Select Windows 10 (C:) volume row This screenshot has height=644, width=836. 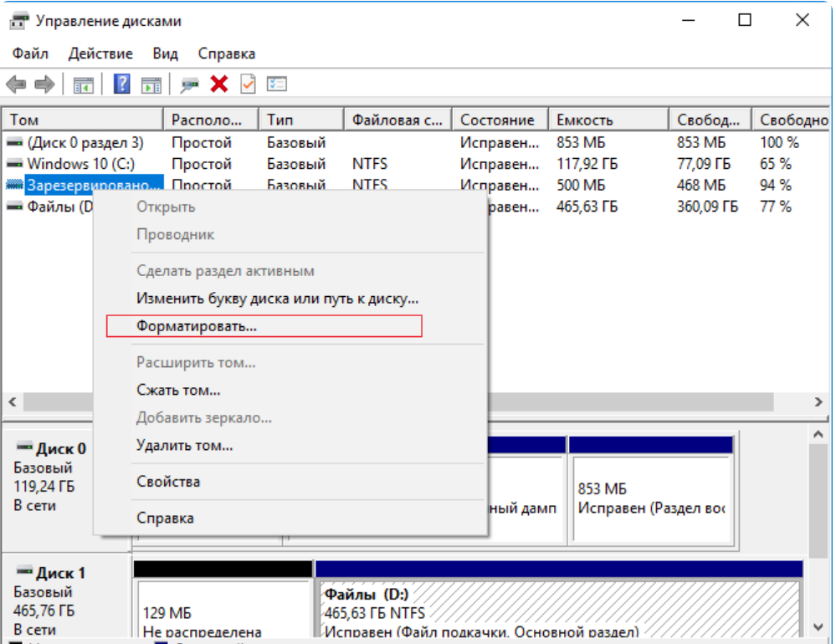point(80,164)
